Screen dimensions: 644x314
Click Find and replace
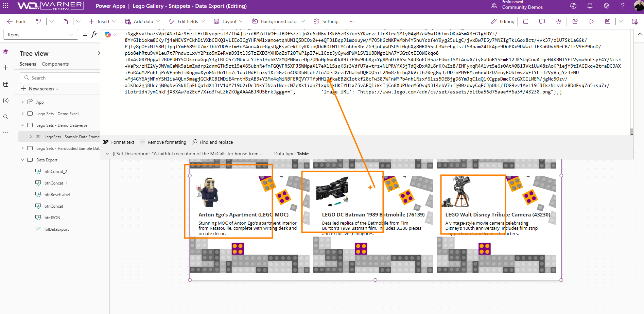[213, 142]
